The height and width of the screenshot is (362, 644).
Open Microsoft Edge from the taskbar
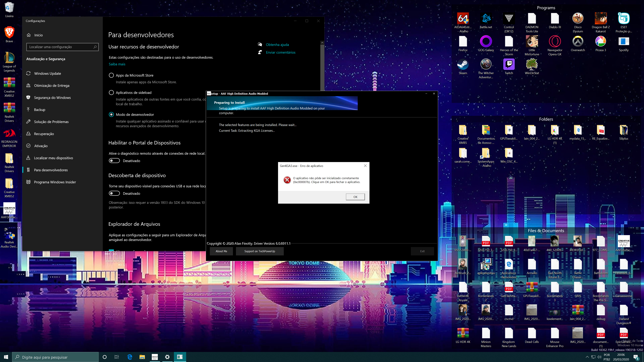coord(130,357)
